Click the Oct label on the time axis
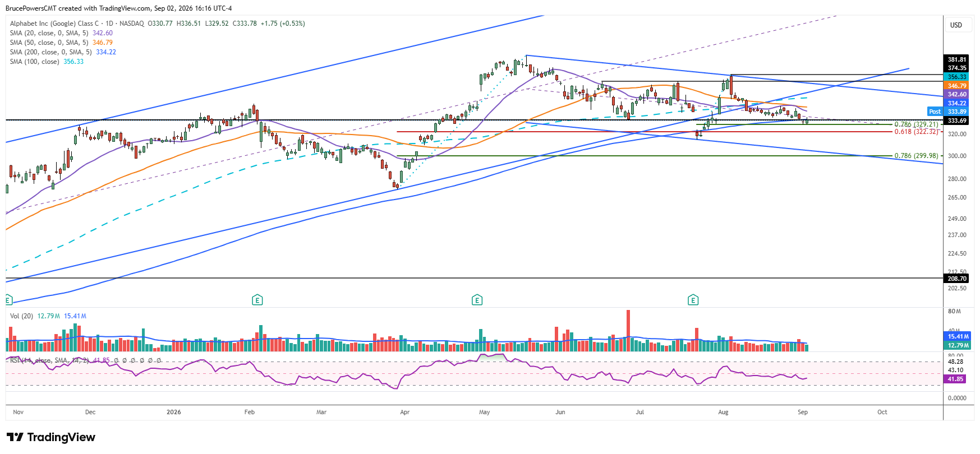Viewport: 980px width, 454px height. pos(882,412)
